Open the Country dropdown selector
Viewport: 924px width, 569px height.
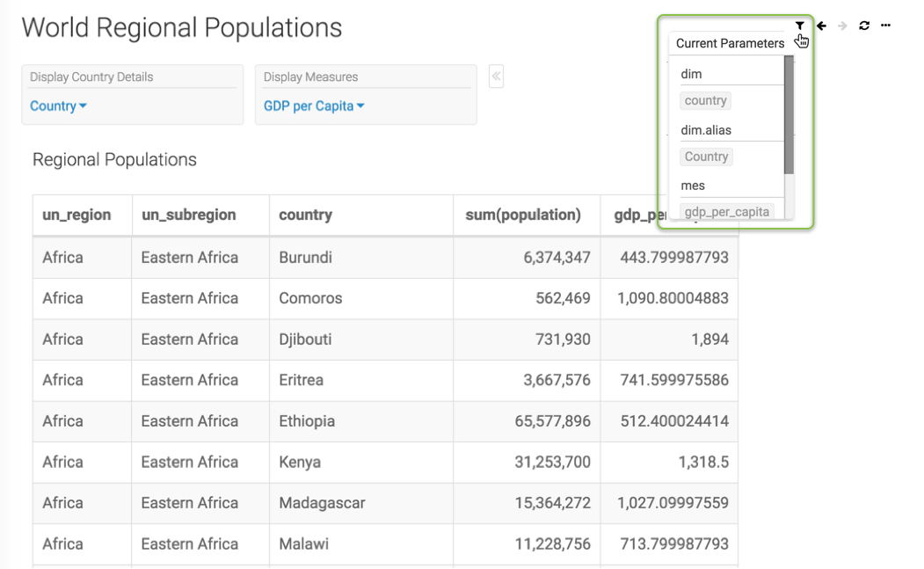pyautogui.click(x=58, y=106)
